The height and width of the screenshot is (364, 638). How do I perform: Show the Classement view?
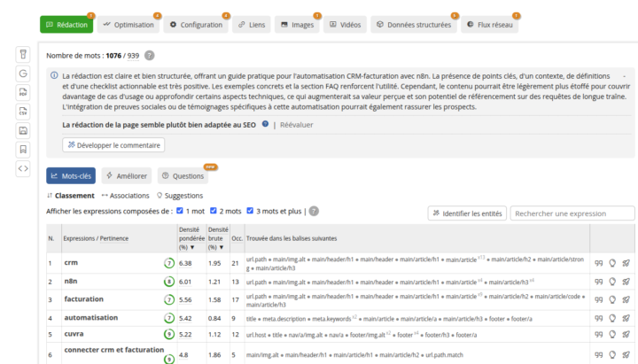coord(70,196)
